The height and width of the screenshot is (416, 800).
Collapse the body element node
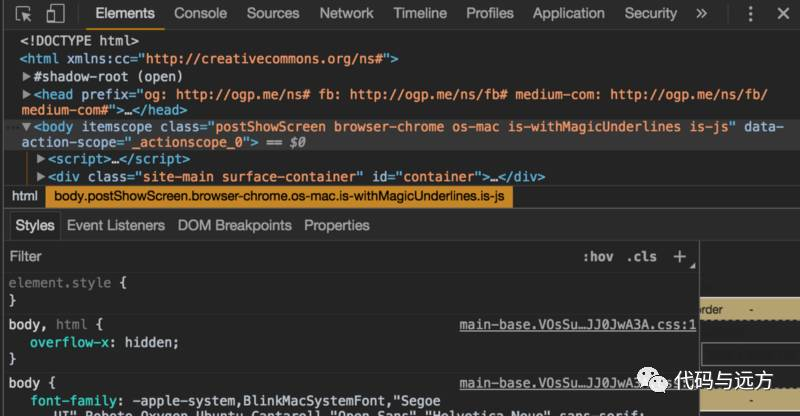click(27, 127)
